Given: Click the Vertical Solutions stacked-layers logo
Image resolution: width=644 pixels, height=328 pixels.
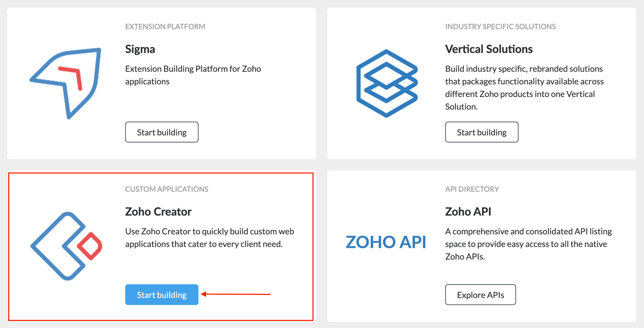Looking at the screenshot, I should click(387, 83).
